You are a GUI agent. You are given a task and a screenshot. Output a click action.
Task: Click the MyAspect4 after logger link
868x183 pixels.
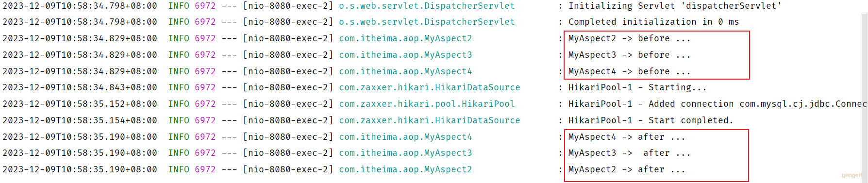405,137
